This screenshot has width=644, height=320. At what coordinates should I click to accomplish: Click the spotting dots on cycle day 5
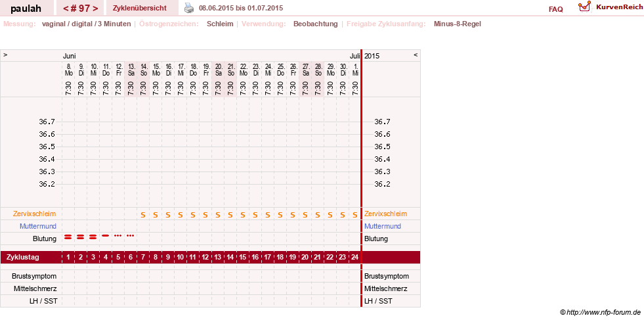coord(118,236)
